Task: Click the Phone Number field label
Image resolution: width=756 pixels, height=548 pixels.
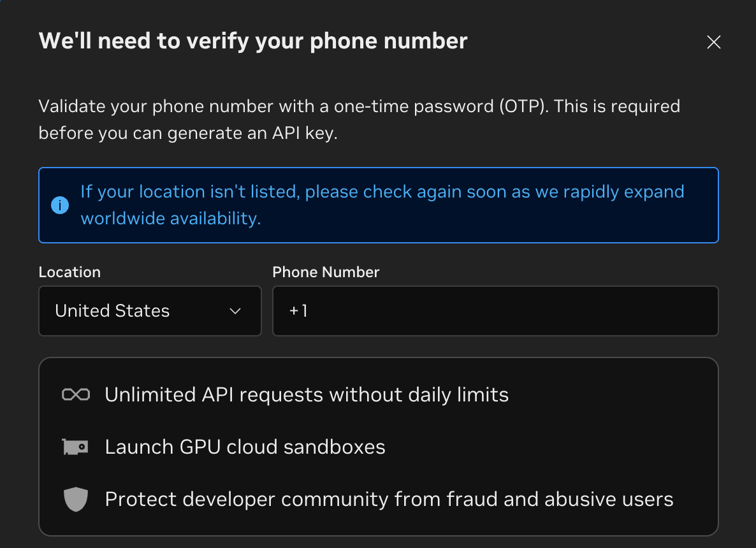Action: point(326,272)
